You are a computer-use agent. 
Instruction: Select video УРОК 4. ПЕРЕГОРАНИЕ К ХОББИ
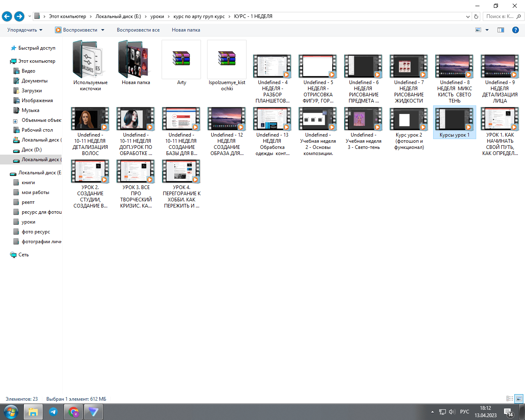pos(181,184)
